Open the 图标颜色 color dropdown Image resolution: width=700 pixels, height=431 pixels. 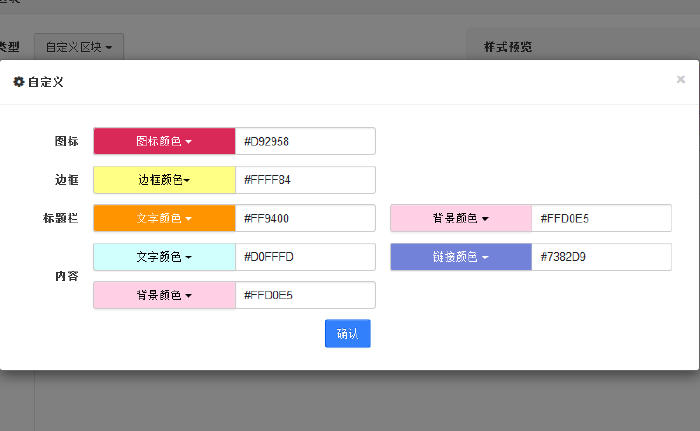coord(164,141)
